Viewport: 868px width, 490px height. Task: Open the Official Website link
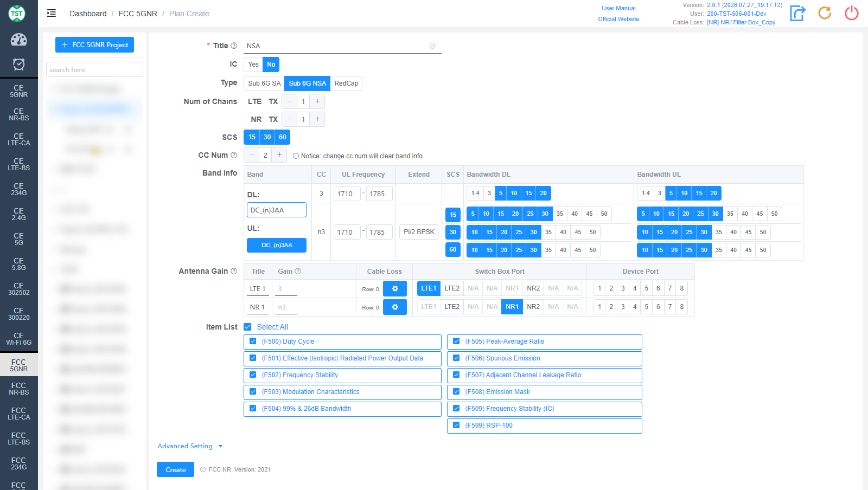pos(618,19)
